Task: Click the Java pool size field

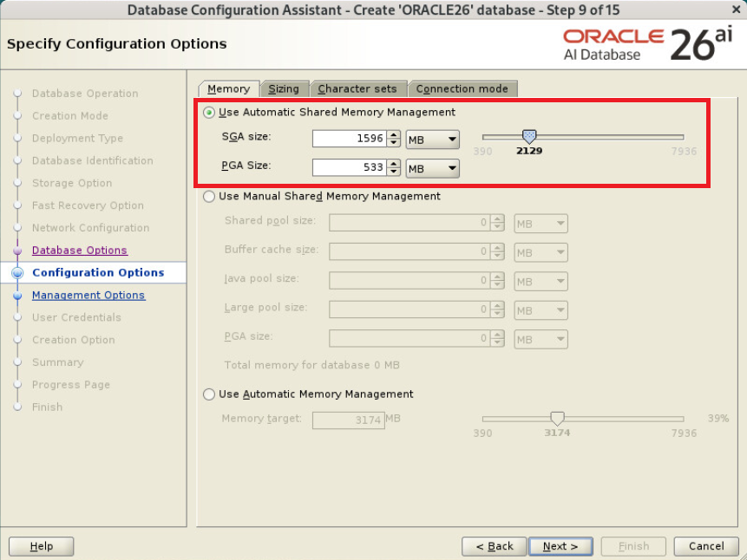Action: (410, 281)
